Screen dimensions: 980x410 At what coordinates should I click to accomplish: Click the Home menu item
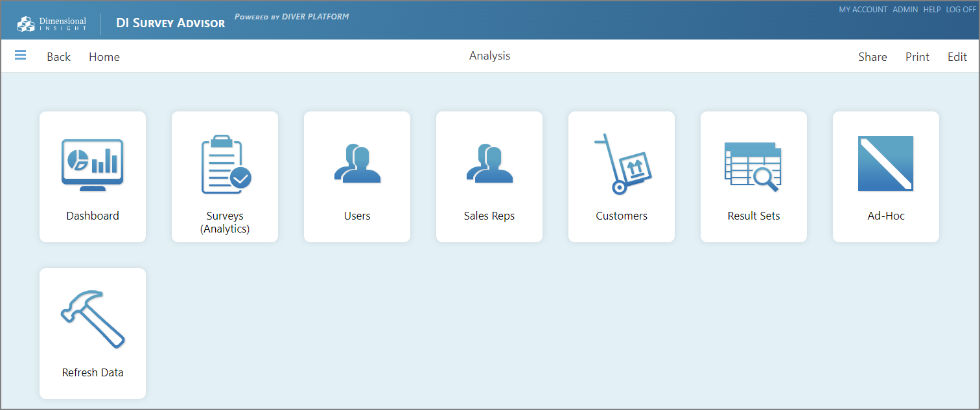click(104, 57)
